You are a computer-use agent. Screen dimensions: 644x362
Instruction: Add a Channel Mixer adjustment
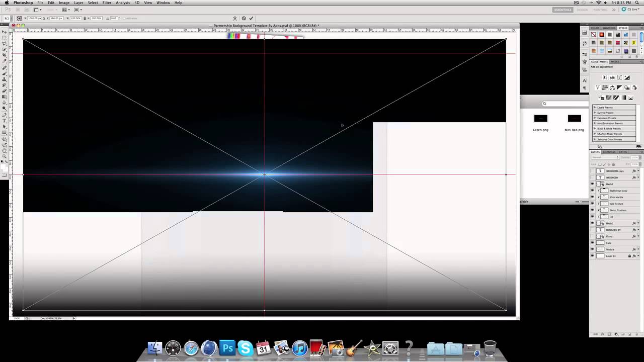634,87
